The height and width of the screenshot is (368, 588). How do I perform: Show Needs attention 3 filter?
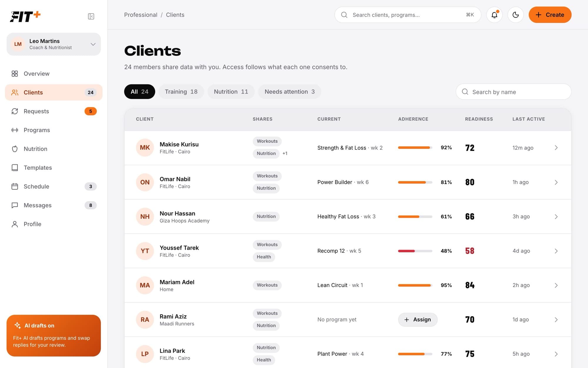coord(290,92)
